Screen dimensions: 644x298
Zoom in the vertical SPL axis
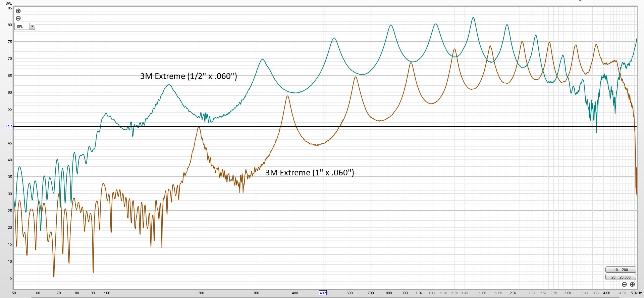tap(18, 11)
